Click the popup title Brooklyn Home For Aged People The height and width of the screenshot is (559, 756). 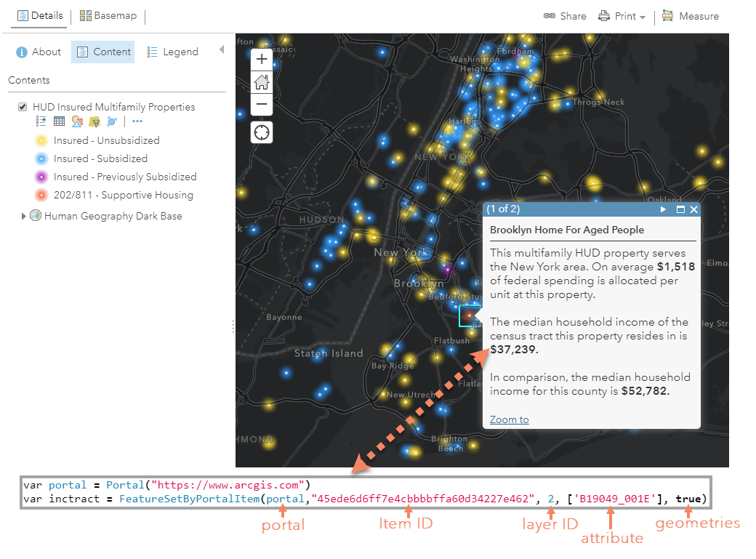567,230
